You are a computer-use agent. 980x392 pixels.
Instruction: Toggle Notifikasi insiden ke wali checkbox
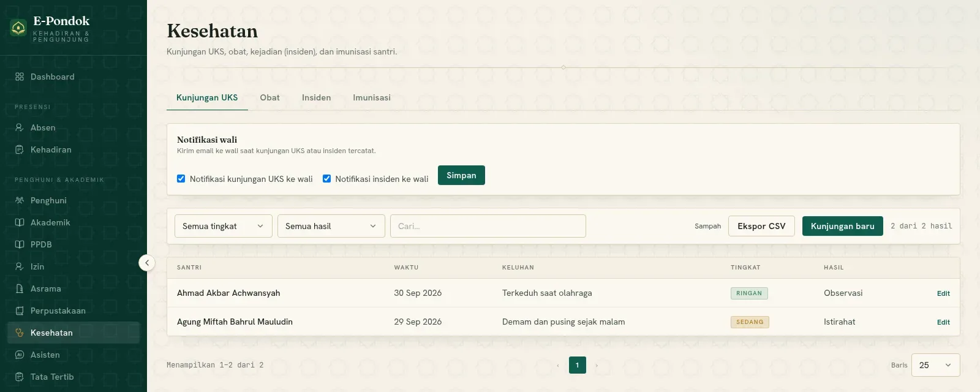click(x=326, y=179)
